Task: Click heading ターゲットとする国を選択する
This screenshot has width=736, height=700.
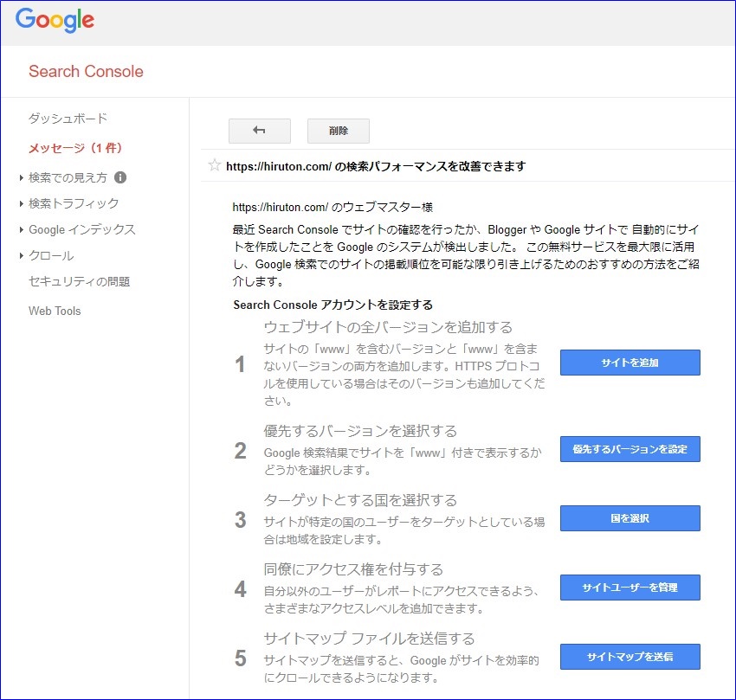Action: point(360,500)
